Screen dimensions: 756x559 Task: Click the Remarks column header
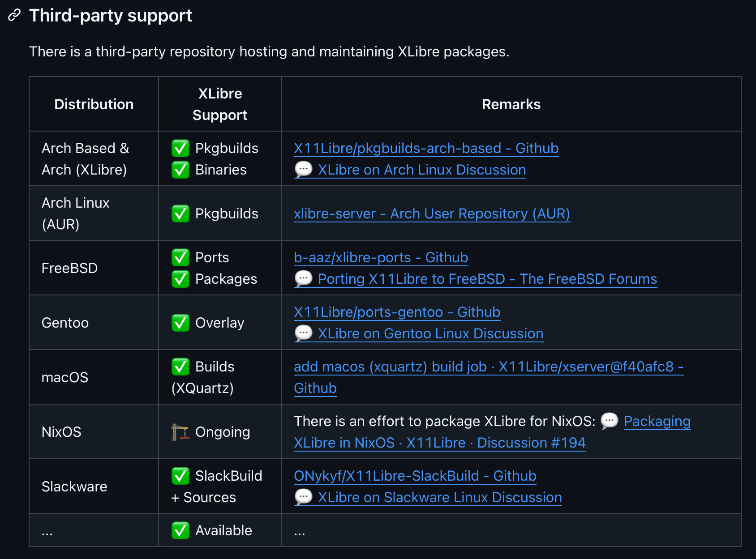[x=511, y=104]
